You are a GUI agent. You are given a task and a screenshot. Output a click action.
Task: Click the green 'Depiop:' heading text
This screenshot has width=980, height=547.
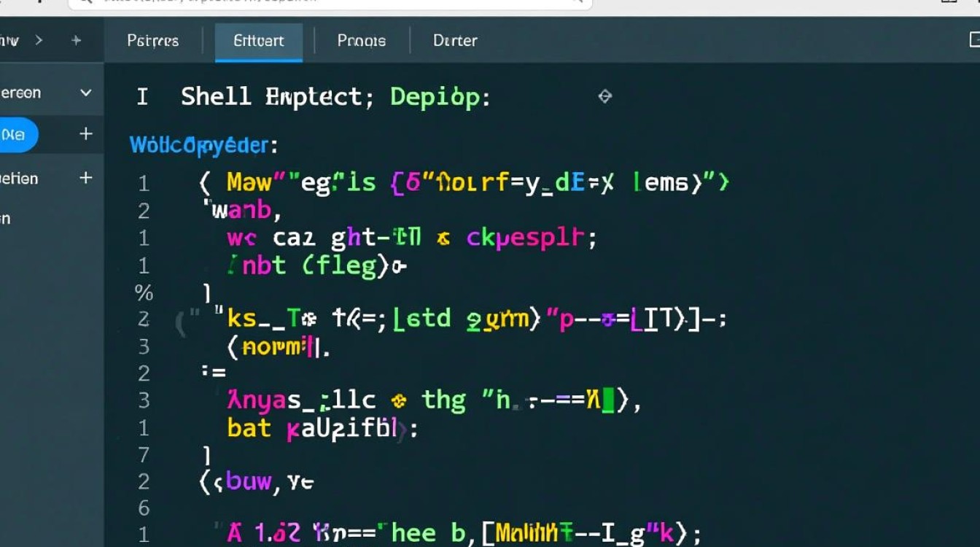tap(440, 97)
